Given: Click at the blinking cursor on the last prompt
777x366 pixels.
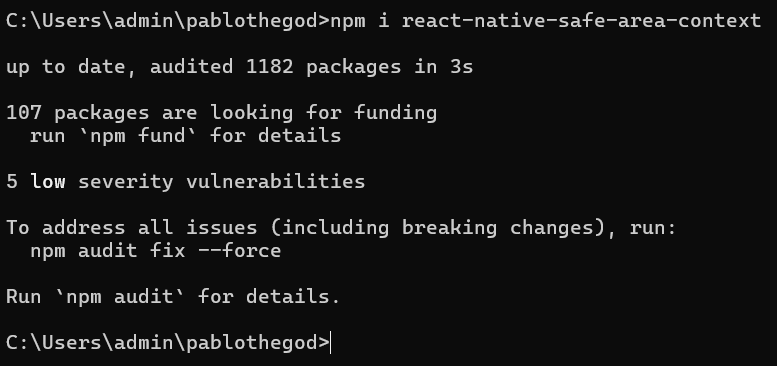Looking at the screenshot, I should [331, 343].
